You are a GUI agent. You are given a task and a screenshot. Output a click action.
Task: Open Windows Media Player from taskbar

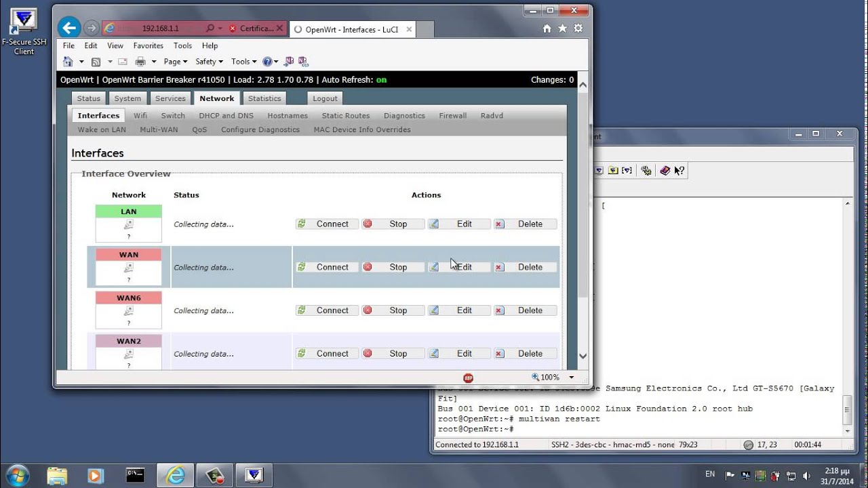click(96, 475)
